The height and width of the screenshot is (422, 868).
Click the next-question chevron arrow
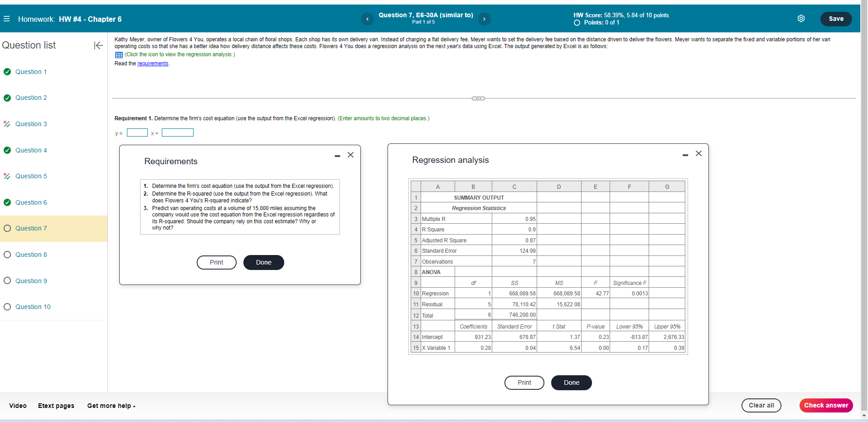484,19
